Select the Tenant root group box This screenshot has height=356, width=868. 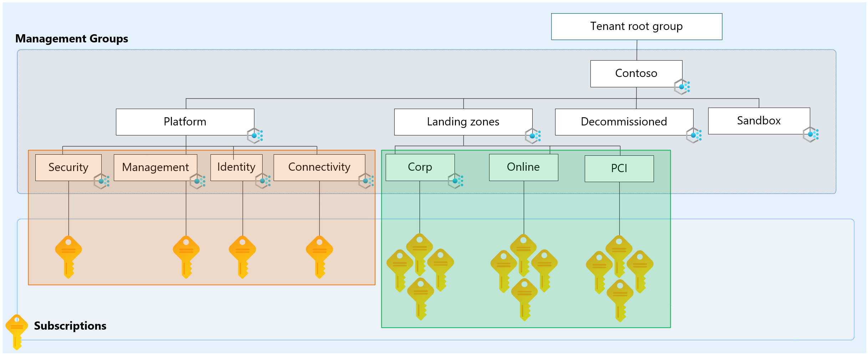pyautogui.click(x=636, y=27)
